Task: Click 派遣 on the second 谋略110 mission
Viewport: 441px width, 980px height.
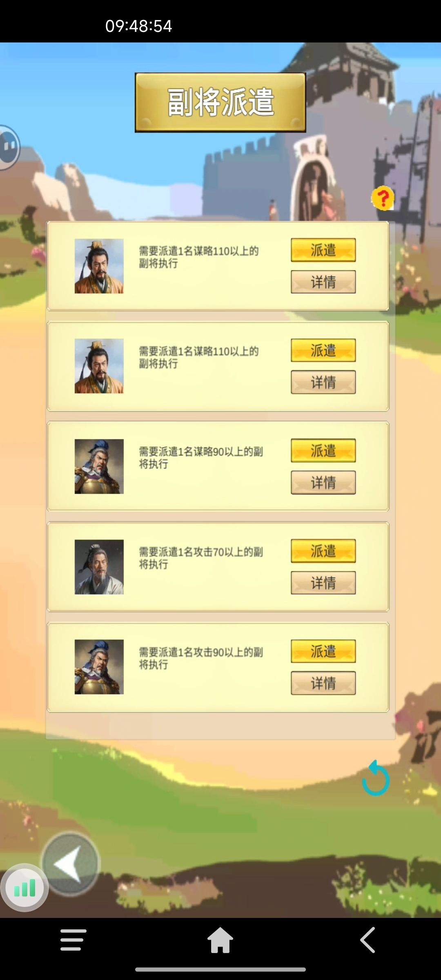Action: pyautogui.click(x=323, y=350)
